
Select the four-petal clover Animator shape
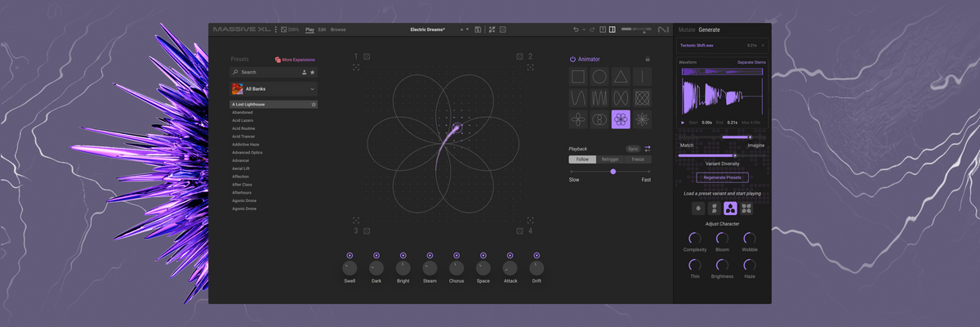[x=578, y=119]
